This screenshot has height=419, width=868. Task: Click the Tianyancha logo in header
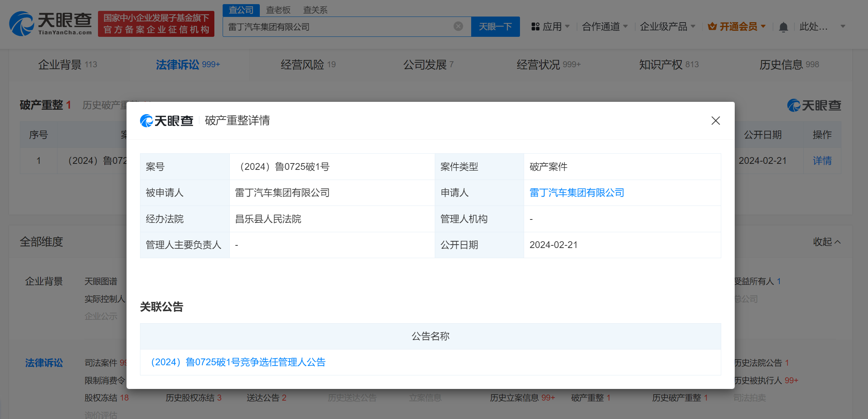[51, 24]
